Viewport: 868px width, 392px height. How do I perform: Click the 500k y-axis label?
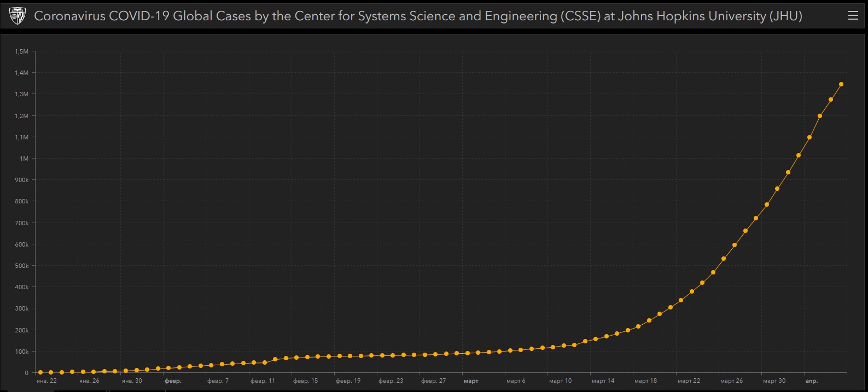pos(22,266)
